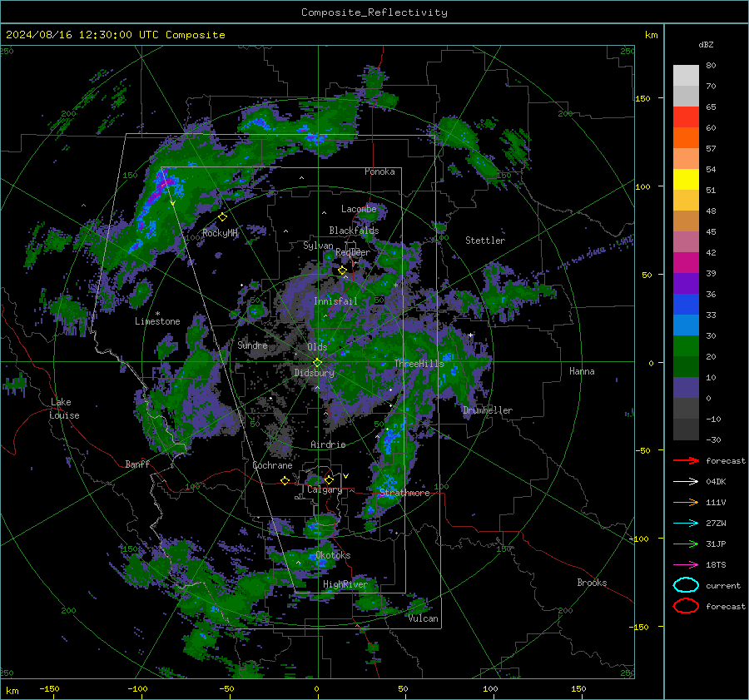Click the 18TS legend label
Image resolution: width=749 pixels, height=700 pixels.
pyautogui.click(x=716, y=565)
